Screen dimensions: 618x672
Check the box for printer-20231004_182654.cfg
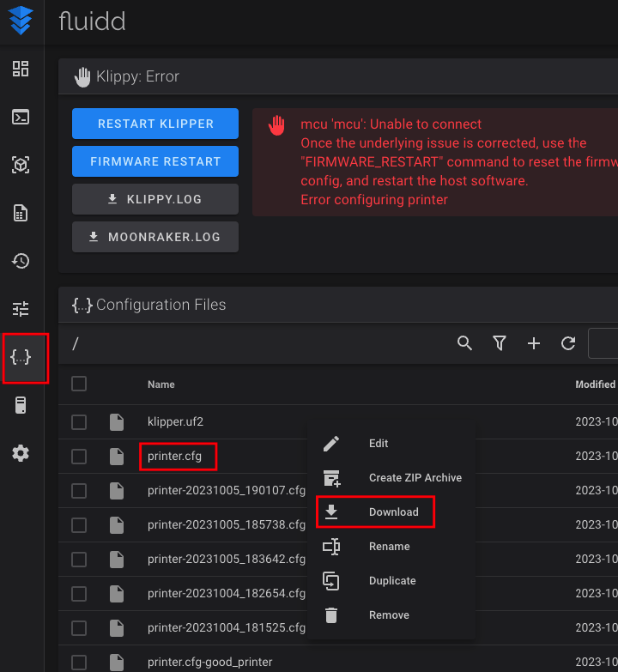[x=79, y=594]
